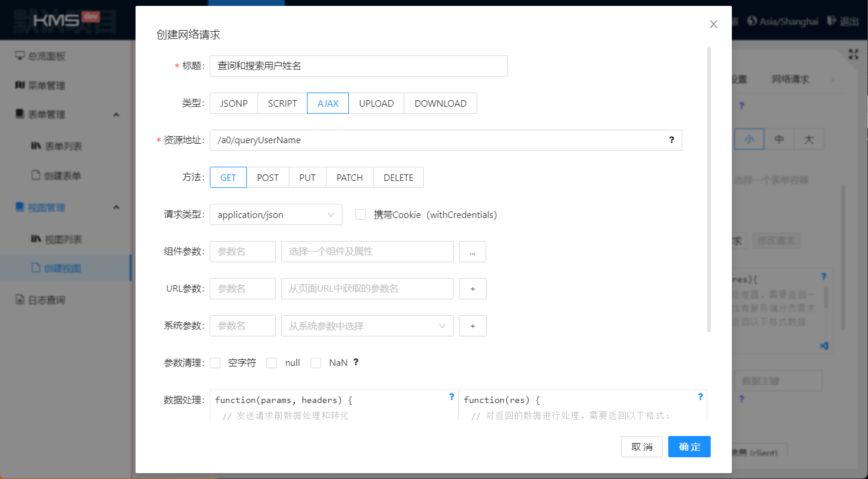This screenshot has height=479, width=868.
Task: Click plus button for system parameters
Action: pos(473,326)
